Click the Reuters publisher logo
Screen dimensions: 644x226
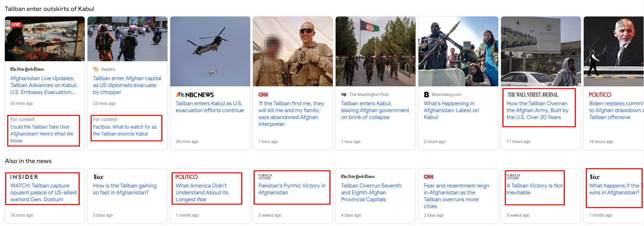(96, 69)
